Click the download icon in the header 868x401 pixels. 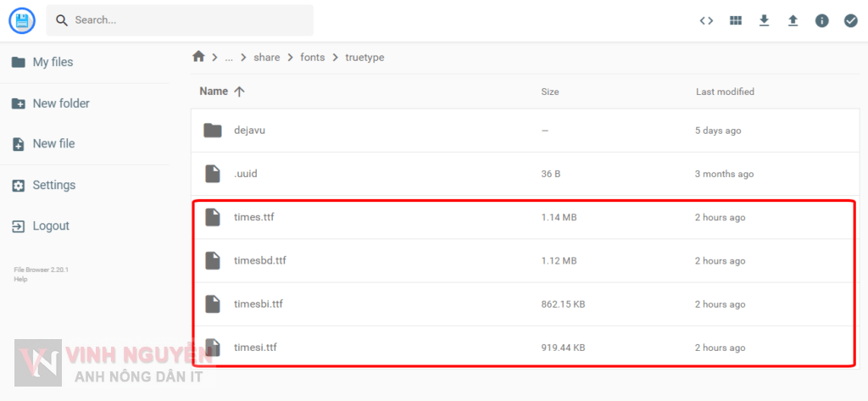tap(764, 20)
